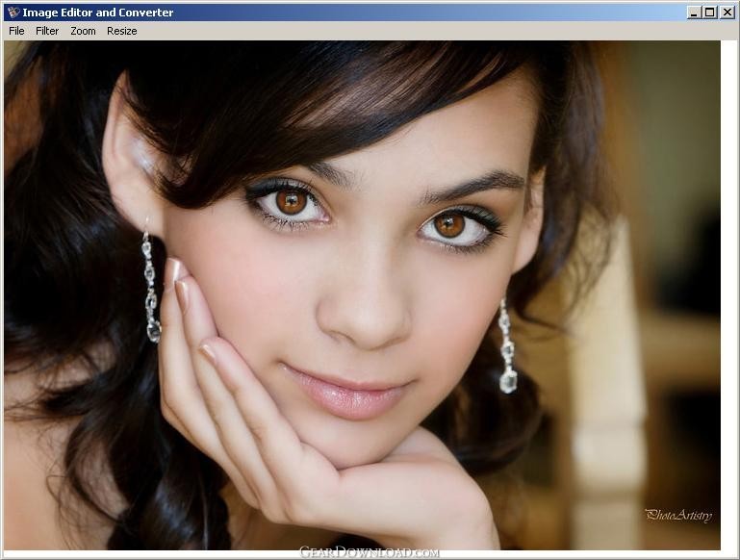Open the File menu
This screenshot has height=560, width=740.
click(16, 31)
